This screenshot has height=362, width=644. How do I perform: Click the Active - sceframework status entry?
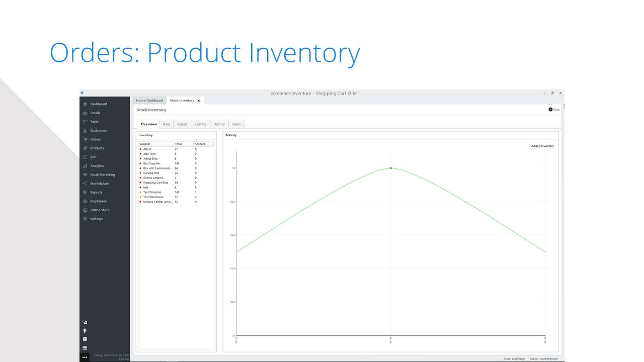(x=544, y=358)
